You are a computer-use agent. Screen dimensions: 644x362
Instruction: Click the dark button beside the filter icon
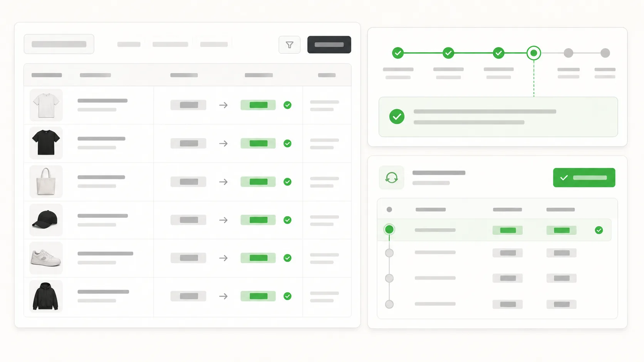[x=329, y=45]
